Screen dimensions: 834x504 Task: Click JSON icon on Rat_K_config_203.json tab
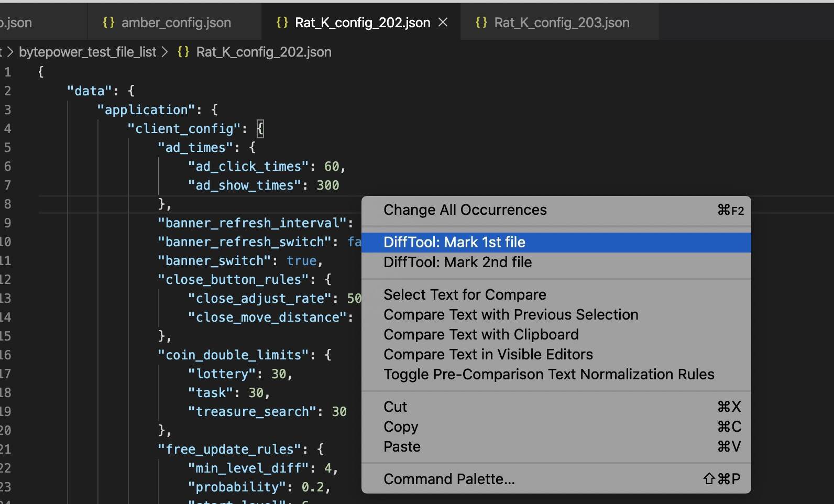pos(481,22)
